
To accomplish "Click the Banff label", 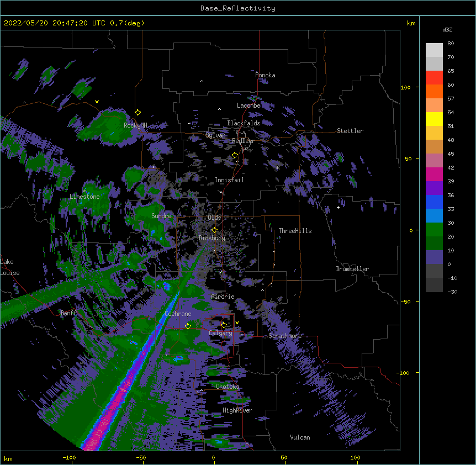I will 68,313.
